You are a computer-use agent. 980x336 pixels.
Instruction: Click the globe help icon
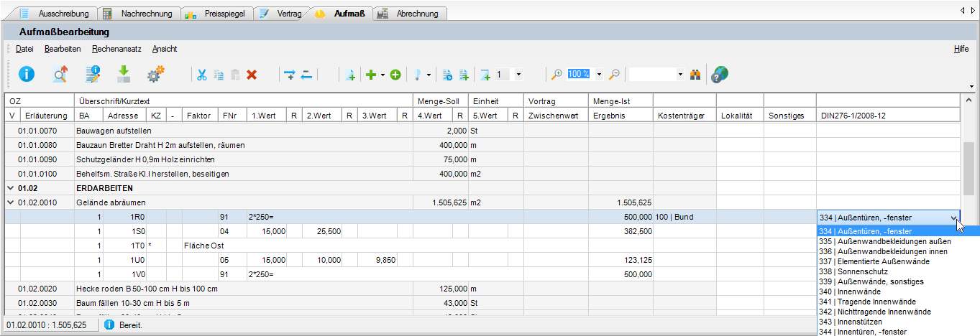click(719, 74)
